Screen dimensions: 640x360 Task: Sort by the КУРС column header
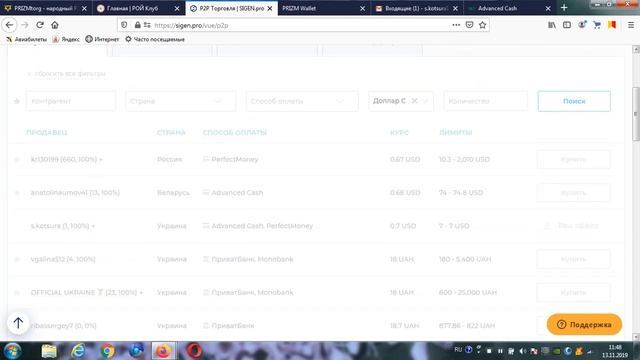coord(399,133)
